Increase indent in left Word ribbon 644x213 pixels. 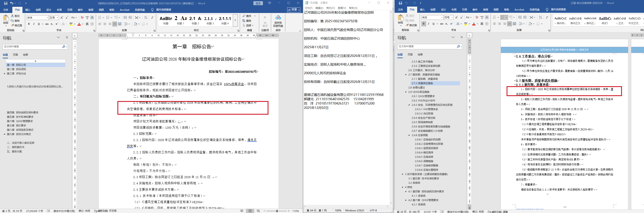pos(130,18)
